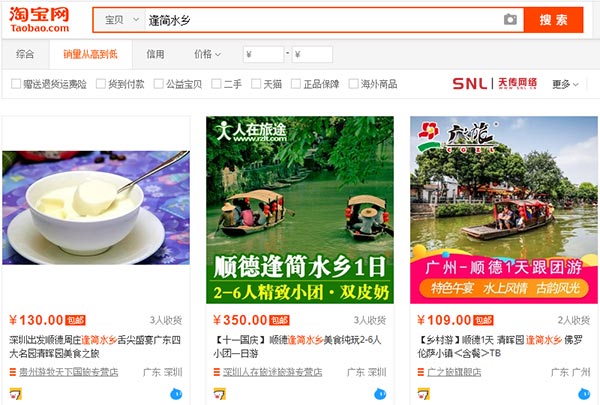
Task: Click the minimum price input field
Action: 263,54
